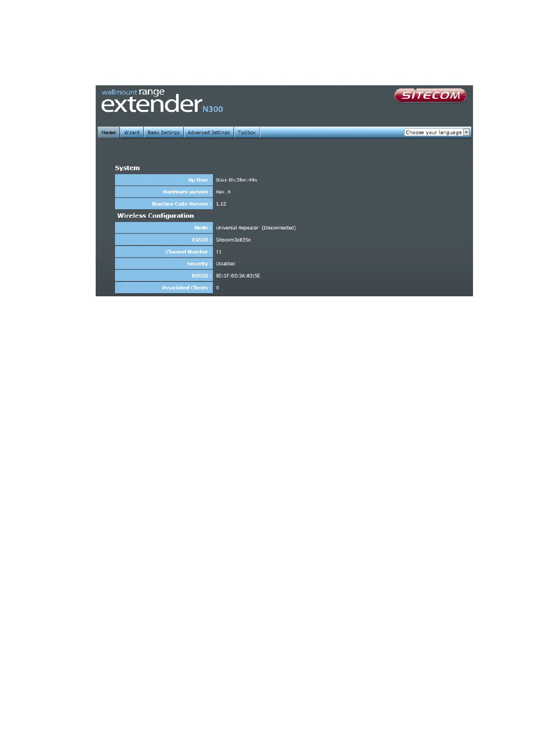
Task: Click the Security value Disabled
Action: tap(225, 264)
